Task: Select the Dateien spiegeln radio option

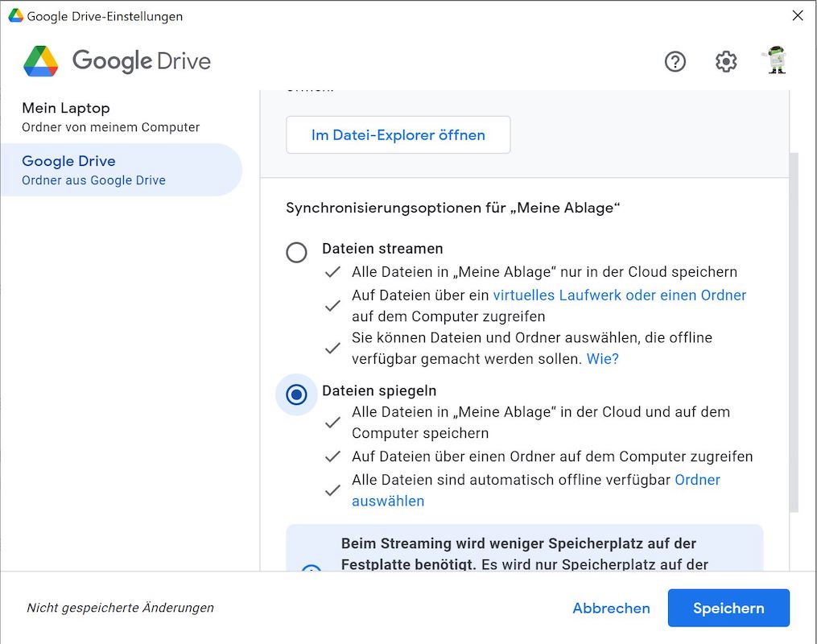Action: [296, 394]
